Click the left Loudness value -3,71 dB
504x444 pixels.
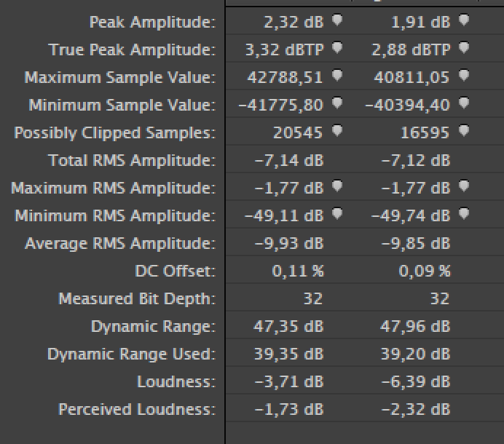[x=288, y=381]
